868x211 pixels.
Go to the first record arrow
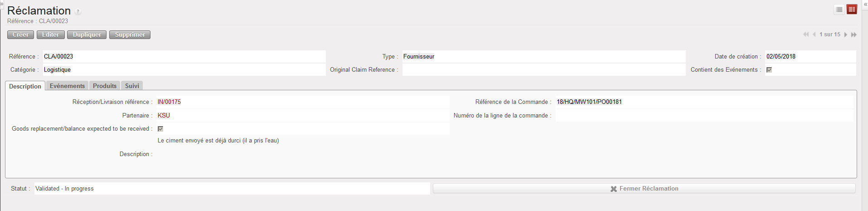click(x=806, y=34)
